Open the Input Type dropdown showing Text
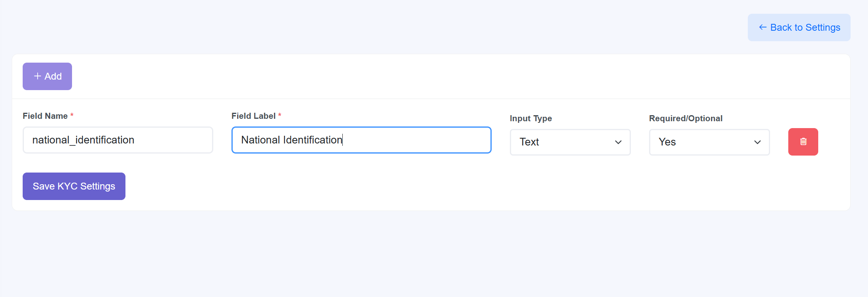868x297 pixels. [x=570, y=142]
